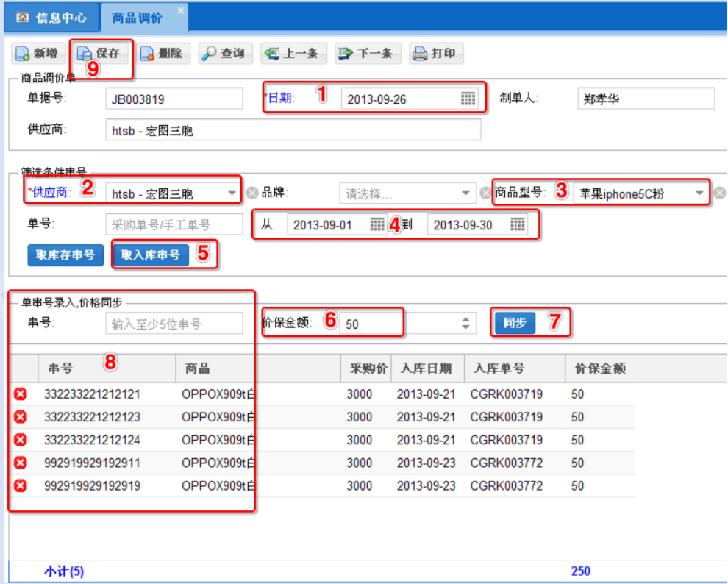Click the 查询 (Search) toolbar button

[226, 54]
